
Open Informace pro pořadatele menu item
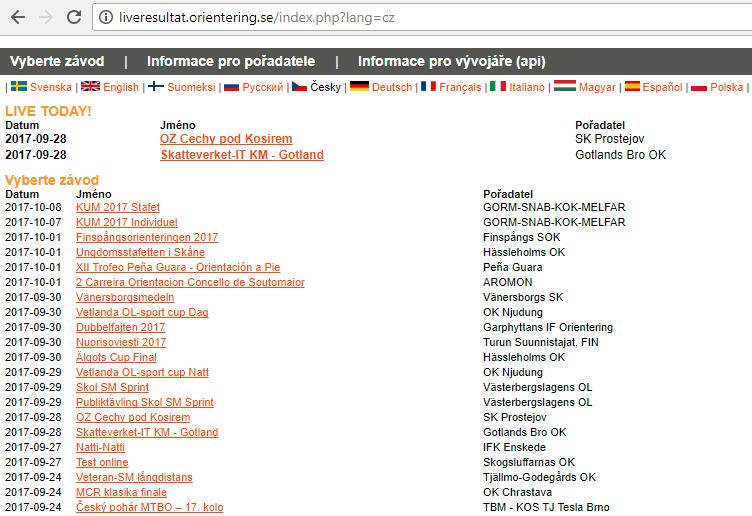(231, 61)
